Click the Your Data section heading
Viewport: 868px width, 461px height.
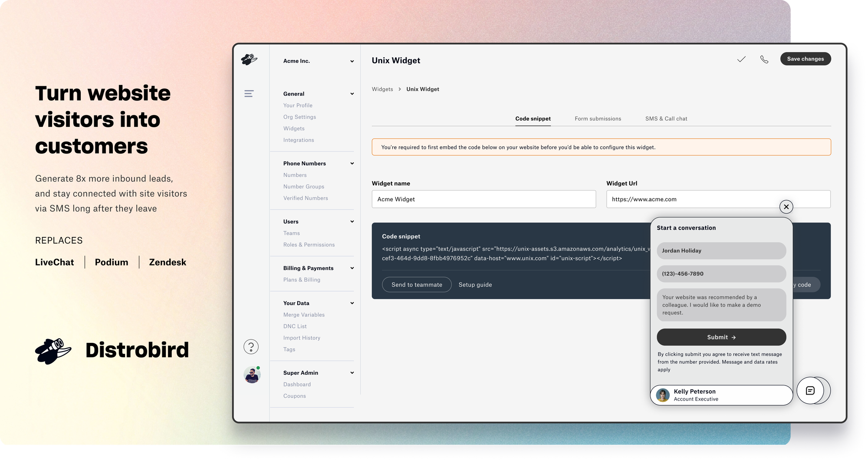[296, 303]
